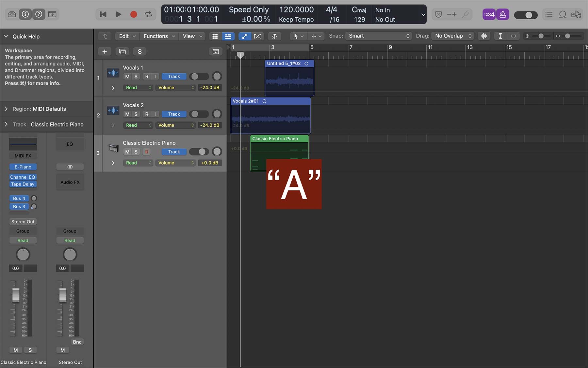Toggle the Metronome click button
Viewport: 588px width, 368px height.
coord(503,14)
